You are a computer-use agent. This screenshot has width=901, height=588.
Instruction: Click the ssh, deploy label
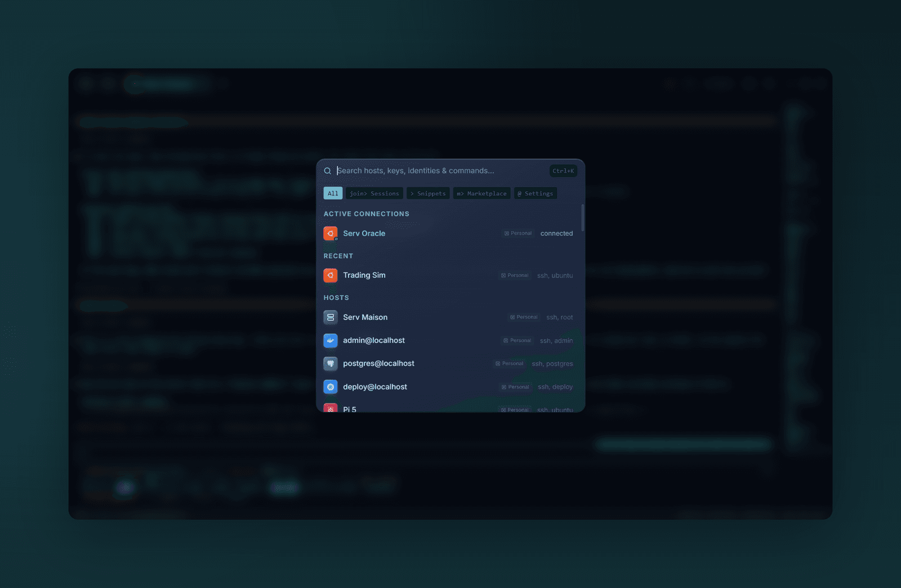pos(555,387)
